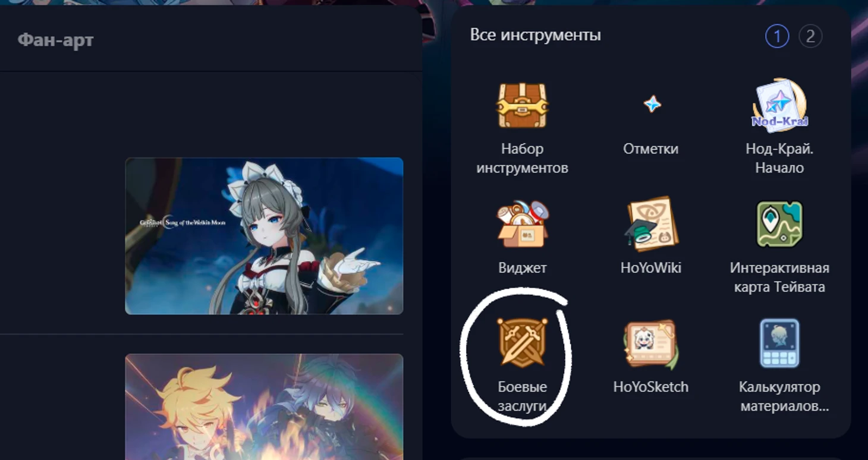Click the HoYoWiki text label
This screenshot has width=868, height=460.
click(x=651, y=267)
